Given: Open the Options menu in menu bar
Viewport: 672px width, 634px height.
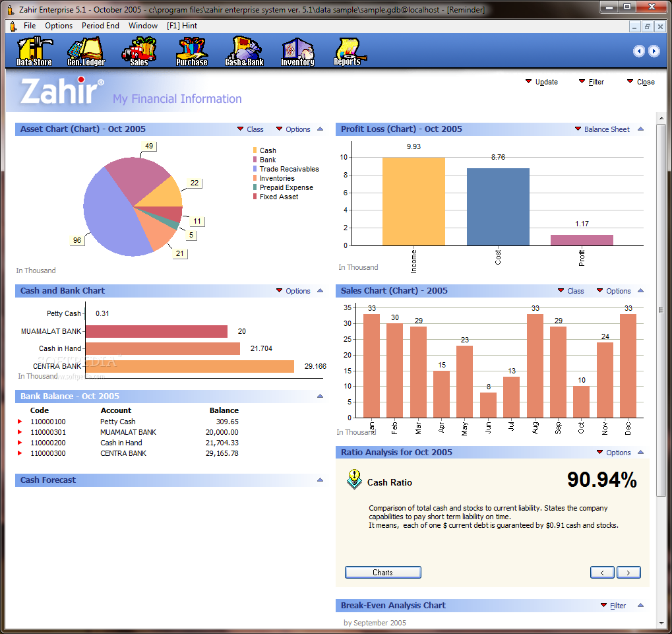Looking at the screenshot, I should [59, 26].
